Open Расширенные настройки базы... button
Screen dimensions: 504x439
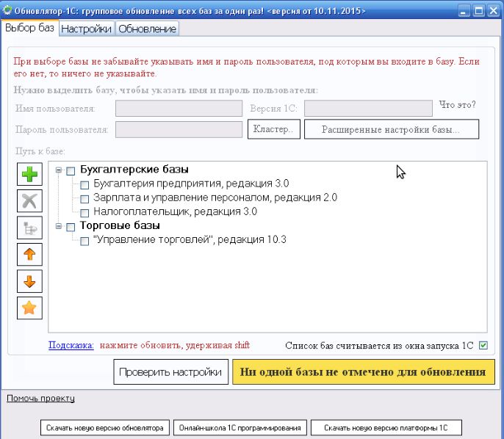tap(392, 129)
